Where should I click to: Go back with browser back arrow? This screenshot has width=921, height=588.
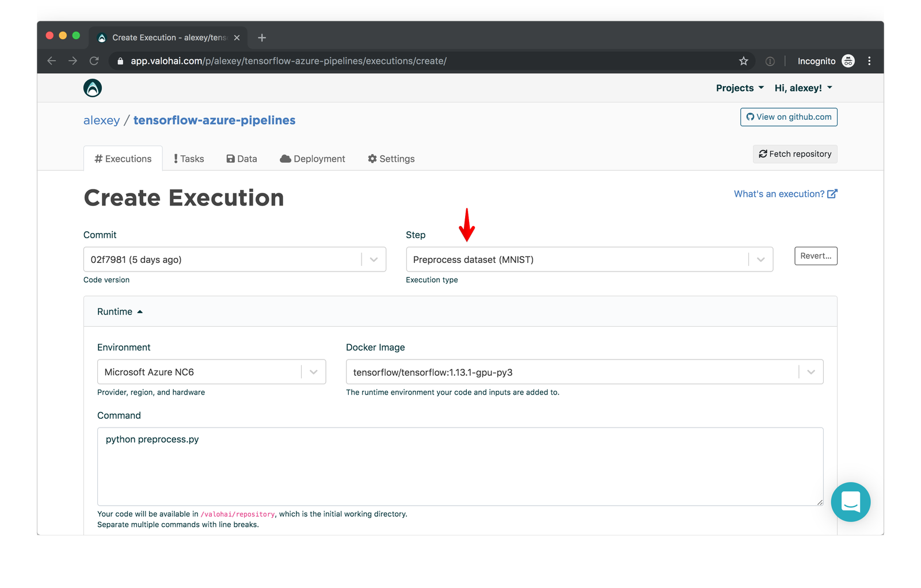click(52, 61)
